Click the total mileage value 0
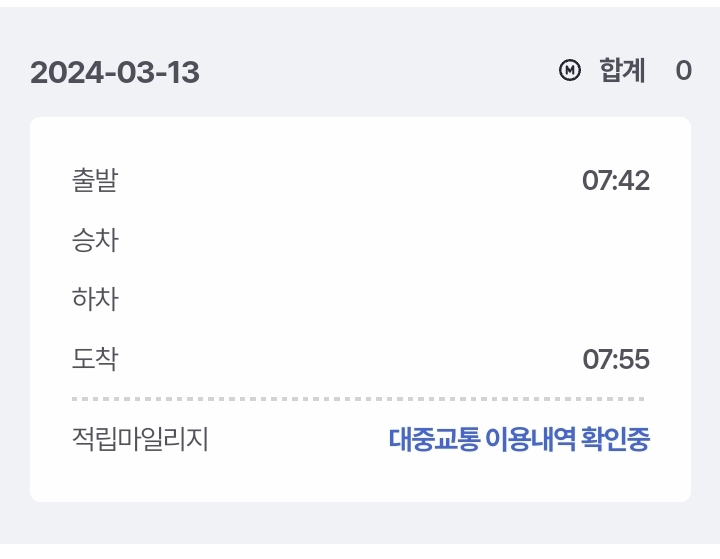The height and width of the screenshot is (559, 720). pyautogui.click(x=683, y=71)
